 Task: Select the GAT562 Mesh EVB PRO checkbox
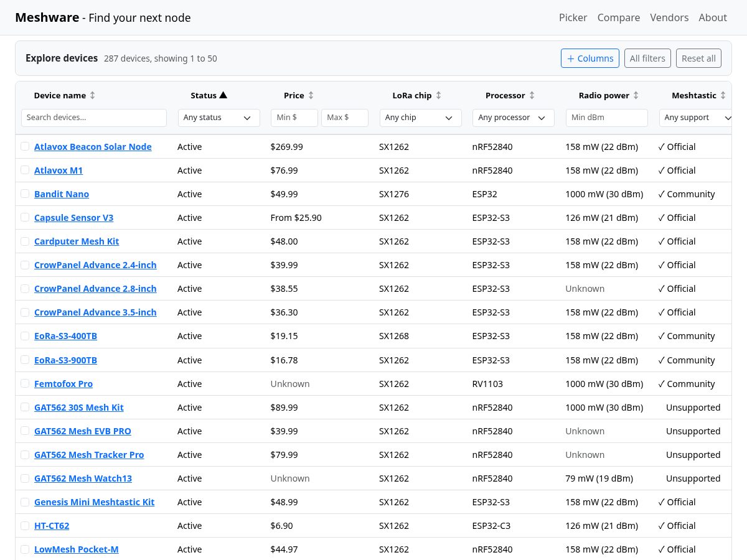[25, 431]
